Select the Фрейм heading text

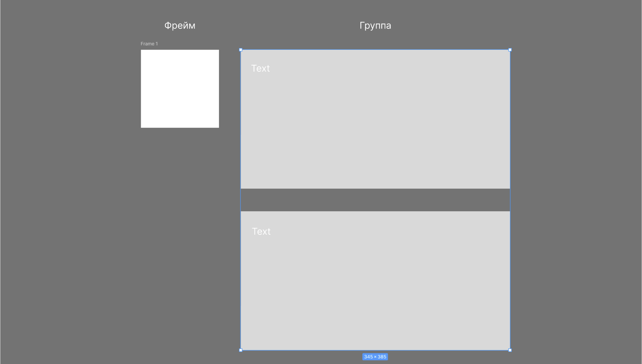[180, 25]
